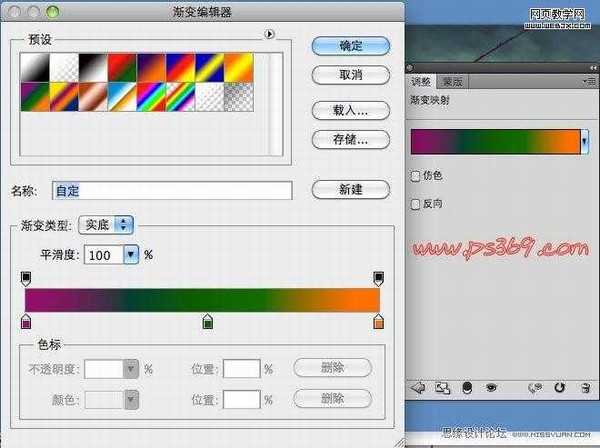
Task: Click the back arrow icon in Adjustments panel
Action: coord(419,387)
